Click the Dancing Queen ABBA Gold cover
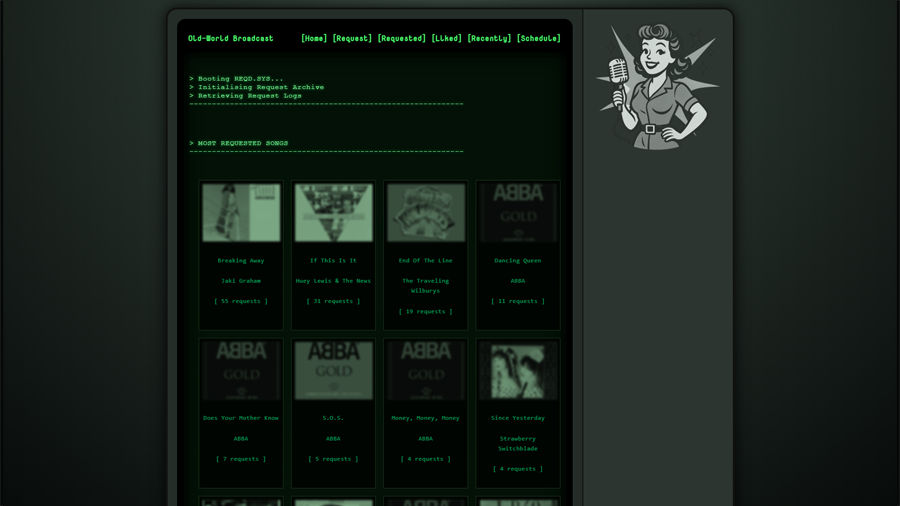Image resolution: width=900 pixels, height=506 pixels. point(518,212)
